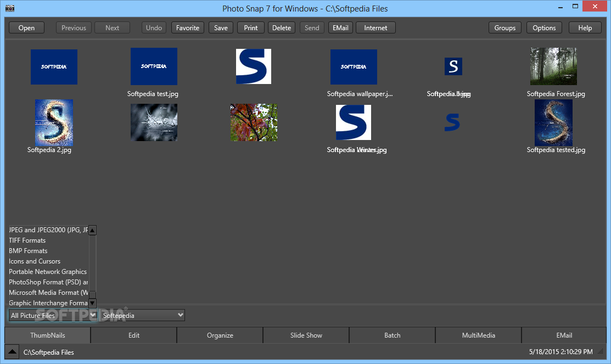Minimize the Photo Snap window
Viewport: 611px width, 364px height.
coord(560,7)
